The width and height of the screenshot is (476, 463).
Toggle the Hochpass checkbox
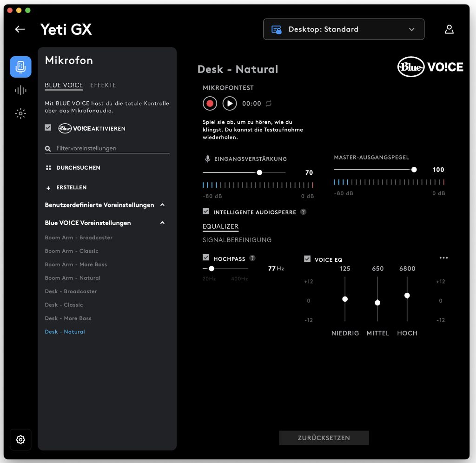pyautogui.click(x=206, y=258)
